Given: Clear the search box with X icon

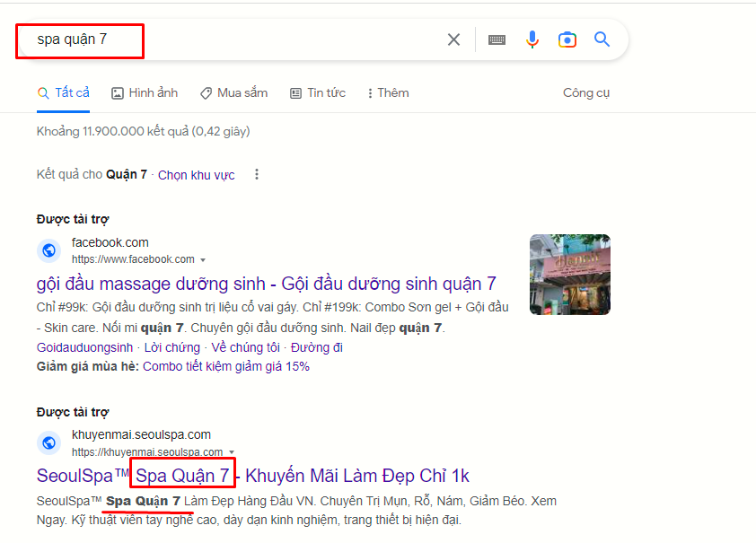Looking at the screenshot, I should pos(453,39).
